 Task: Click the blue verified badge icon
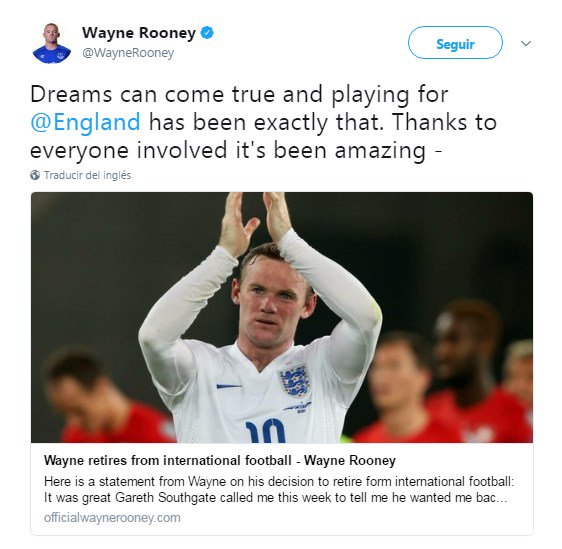tap(207, 33)
